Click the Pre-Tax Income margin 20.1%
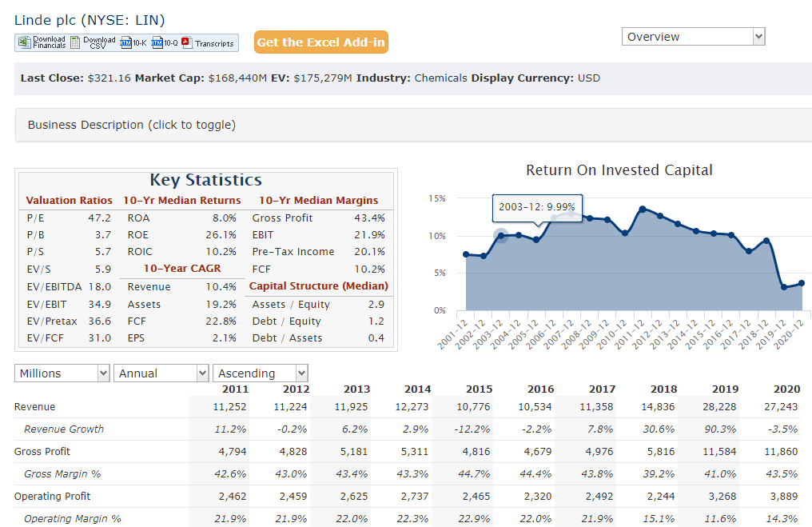Viewport: 812px width, 527px height. [x=370, y=252]
